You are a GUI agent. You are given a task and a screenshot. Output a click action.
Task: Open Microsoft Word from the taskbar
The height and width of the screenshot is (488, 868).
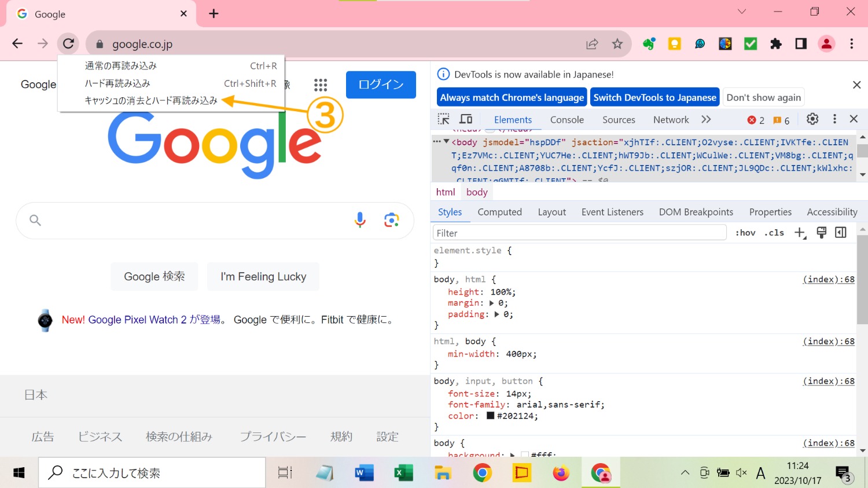click(x=365, y=473)
